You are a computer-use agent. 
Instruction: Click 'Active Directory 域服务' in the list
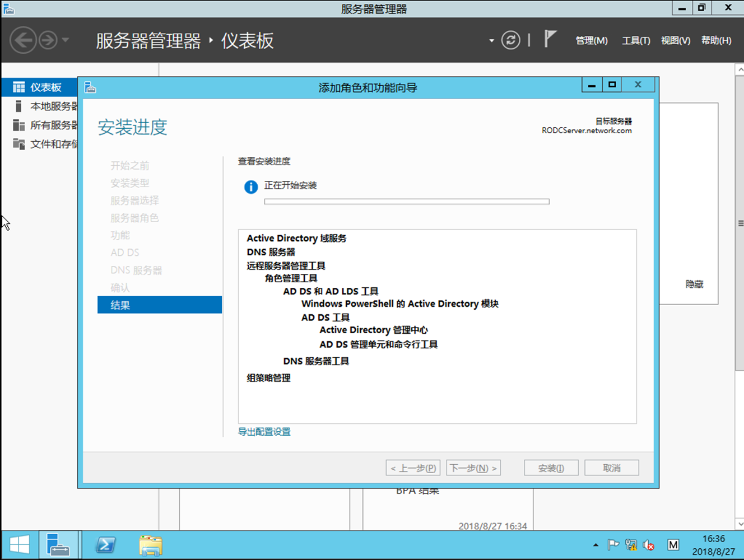coord(296,238)
